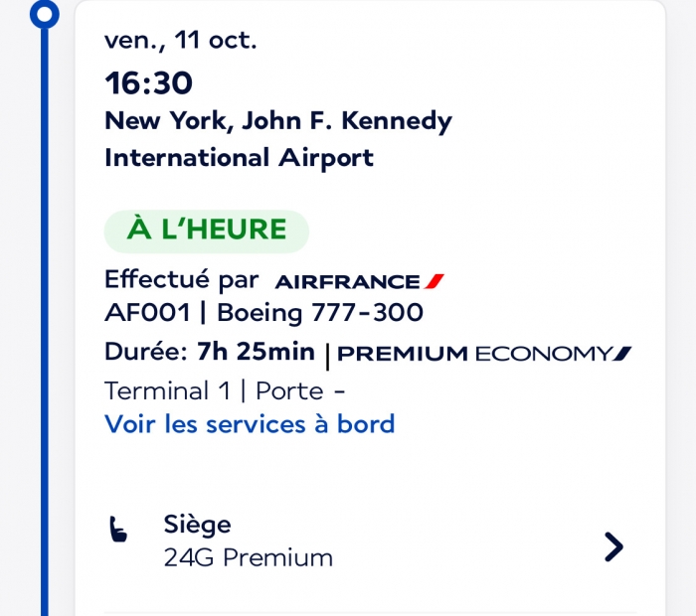Tap the Boeing 777-300 aircraft type

click(320, 312)
